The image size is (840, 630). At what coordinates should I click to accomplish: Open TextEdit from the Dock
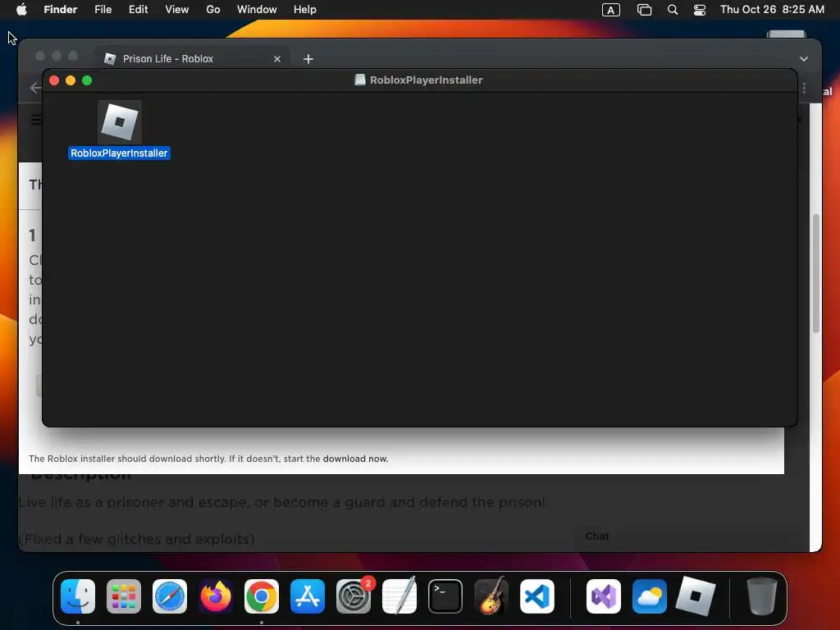coord(399,596)
